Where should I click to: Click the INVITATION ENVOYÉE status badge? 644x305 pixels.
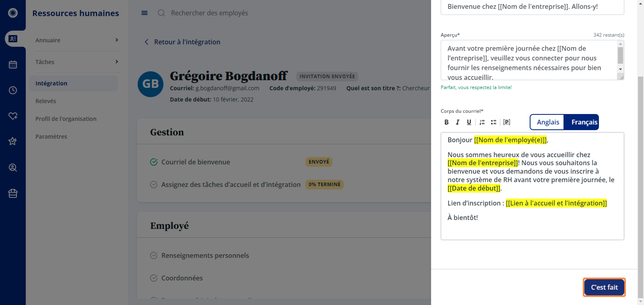327,76
